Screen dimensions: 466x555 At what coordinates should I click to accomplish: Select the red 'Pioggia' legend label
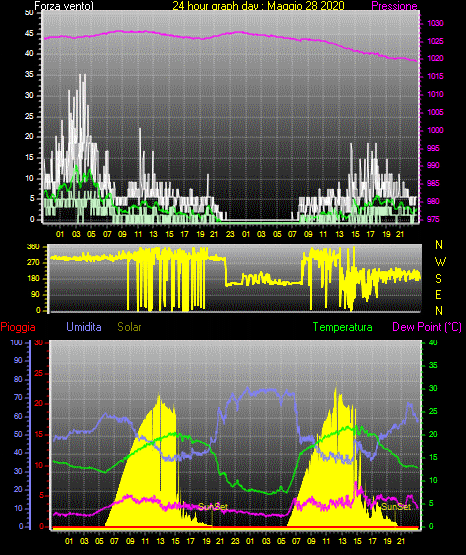[x=18, y=327]
